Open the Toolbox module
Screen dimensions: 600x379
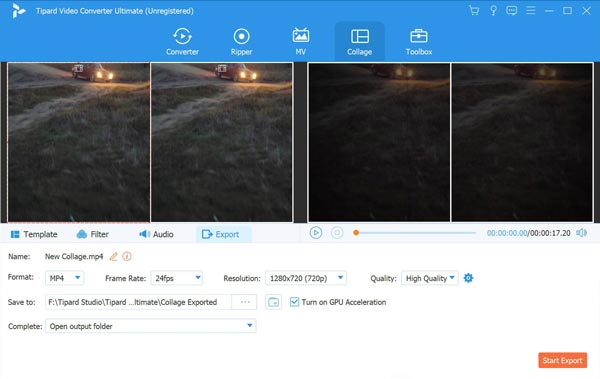(419, 42)
